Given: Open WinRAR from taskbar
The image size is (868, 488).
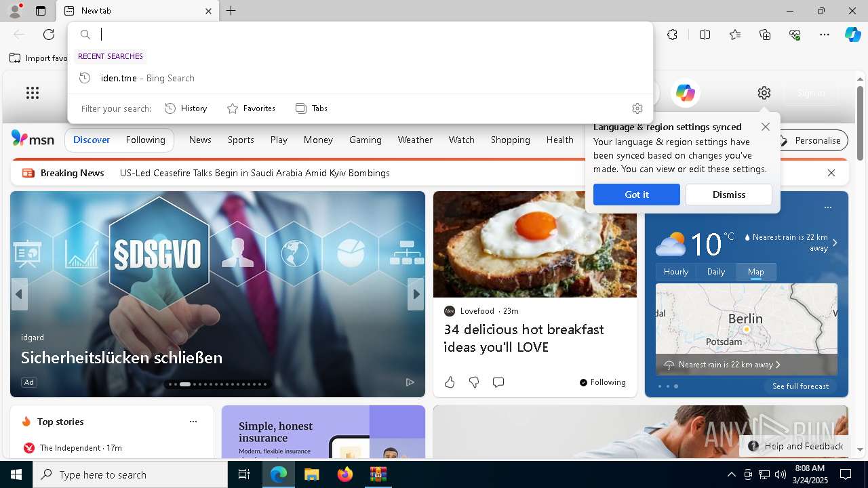Looking at the screenshot, I should pyautogui.click(x=378, y=474).
